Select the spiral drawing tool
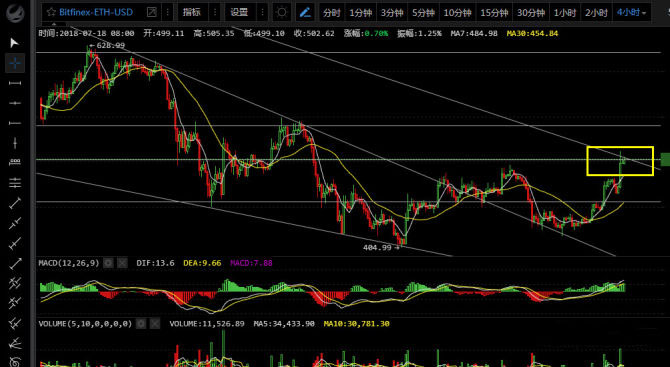670x367 pixels. [x=15, y=362]
